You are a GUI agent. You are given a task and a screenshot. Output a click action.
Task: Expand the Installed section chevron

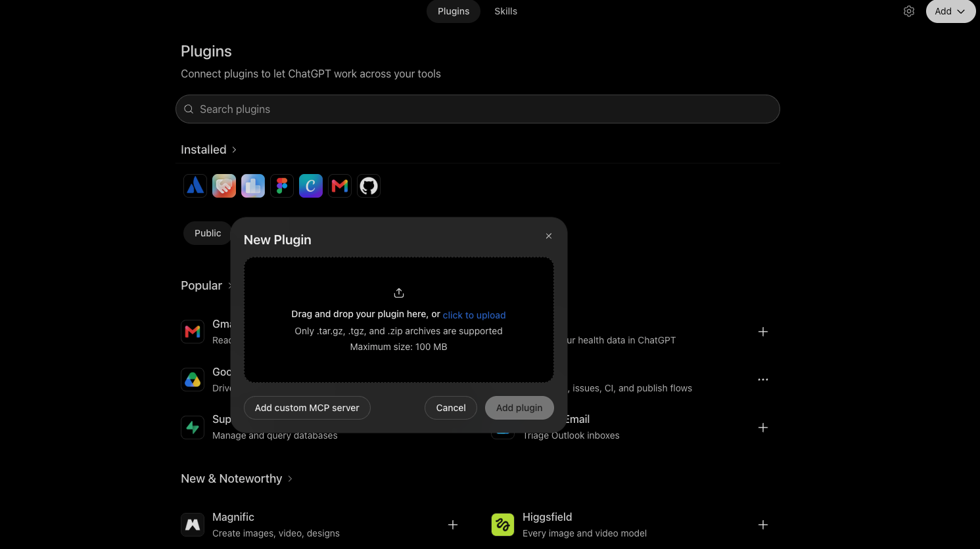point(234,150)
